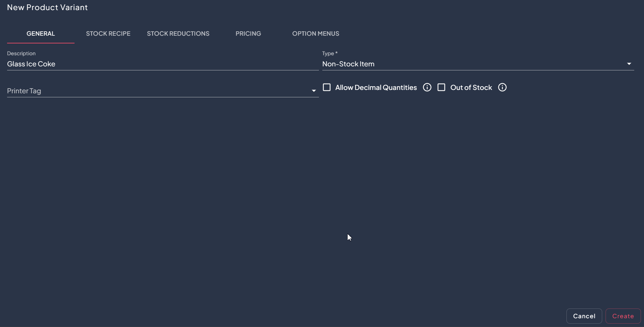Viewport: 644px width, 327px height.
Task: Open the Printer Tag dropdown field
Action: pyautogui.click(x=158, y=91)
